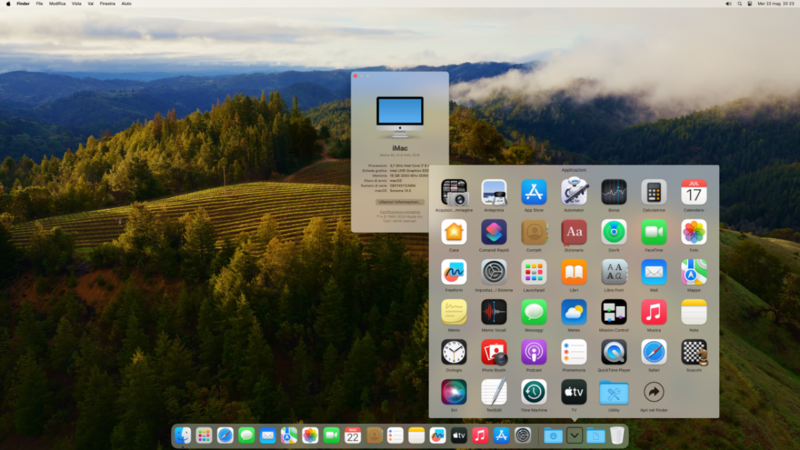Open Foto in the Applications stack

click(694, 232)
